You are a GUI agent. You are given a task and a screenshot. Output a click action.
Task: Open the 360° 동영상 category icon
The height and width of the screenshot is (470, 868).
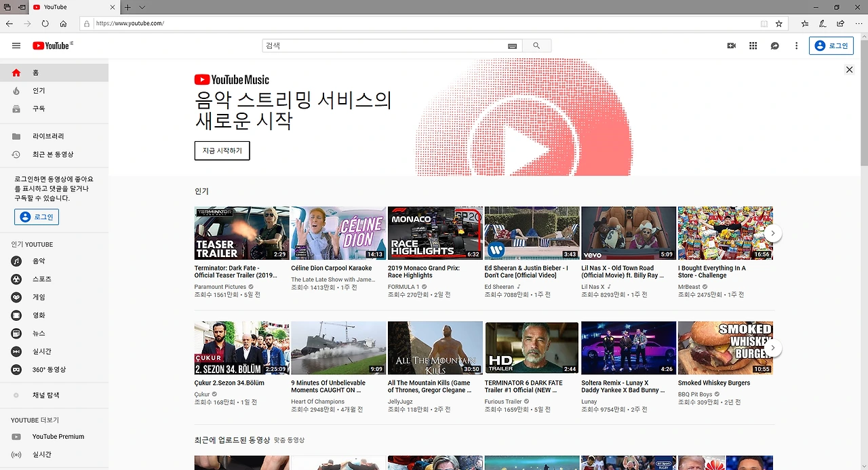pyautogui.click(x=16, y=370)
